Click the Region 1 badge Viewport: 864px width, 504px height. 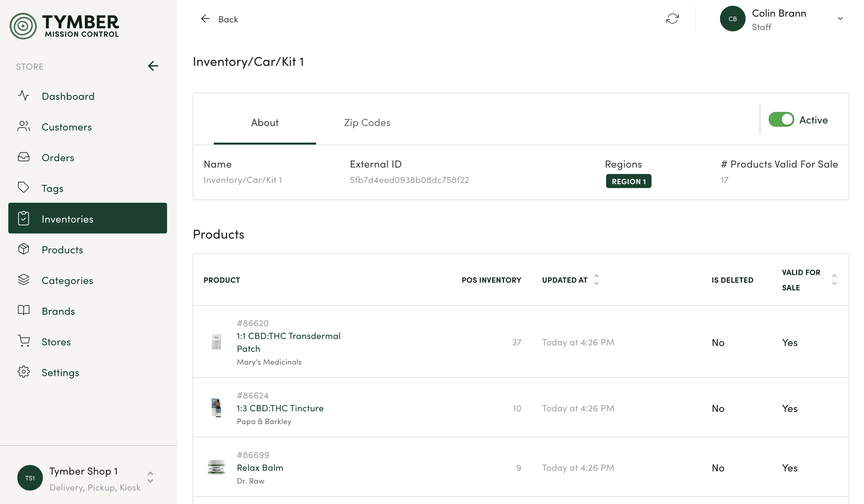tap(628, 181)
